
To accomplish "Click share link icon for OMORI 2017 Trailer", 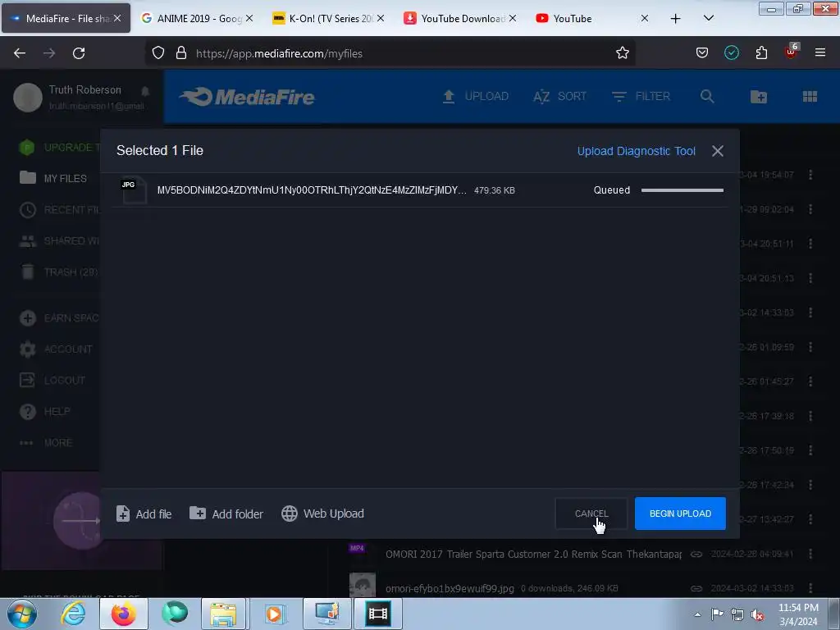I will pyautogui.click(x=696, y=554).
